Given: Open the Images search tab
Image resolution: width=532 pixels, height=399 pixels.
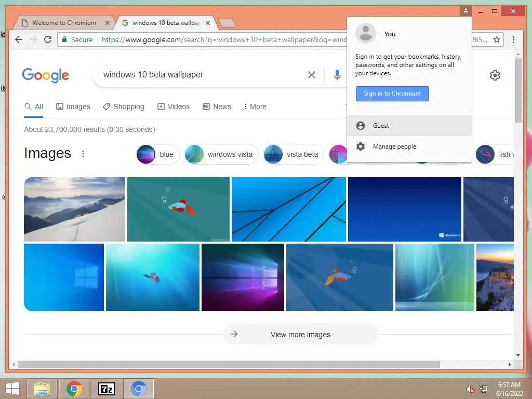Looking at the screenshot, I should 73,107.
